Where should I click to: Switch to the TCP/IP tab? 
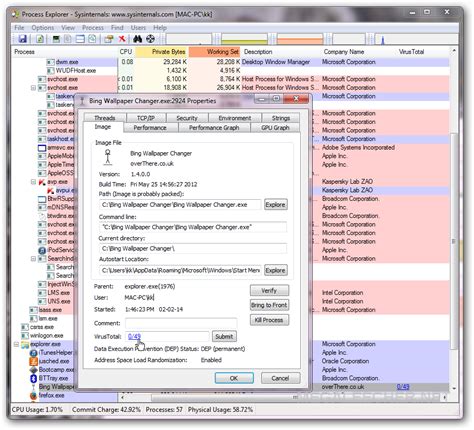click(x=146, y=118)
